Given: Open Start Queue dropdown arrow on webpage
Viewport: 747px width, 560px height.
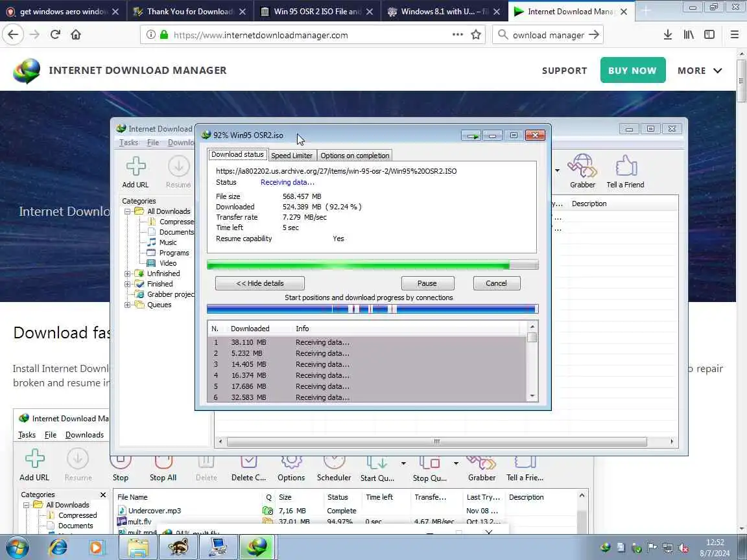Looking at the screenshot, I should tap(403, 463).
